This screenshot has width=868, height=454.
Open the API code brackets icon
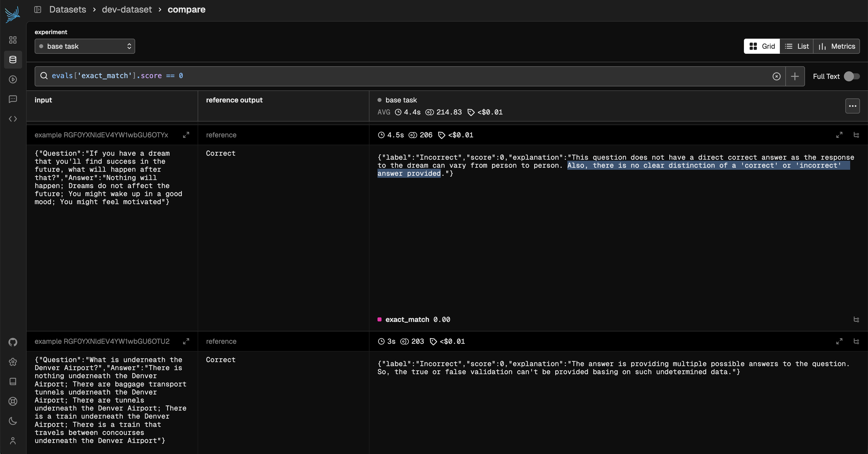point(13,119)
